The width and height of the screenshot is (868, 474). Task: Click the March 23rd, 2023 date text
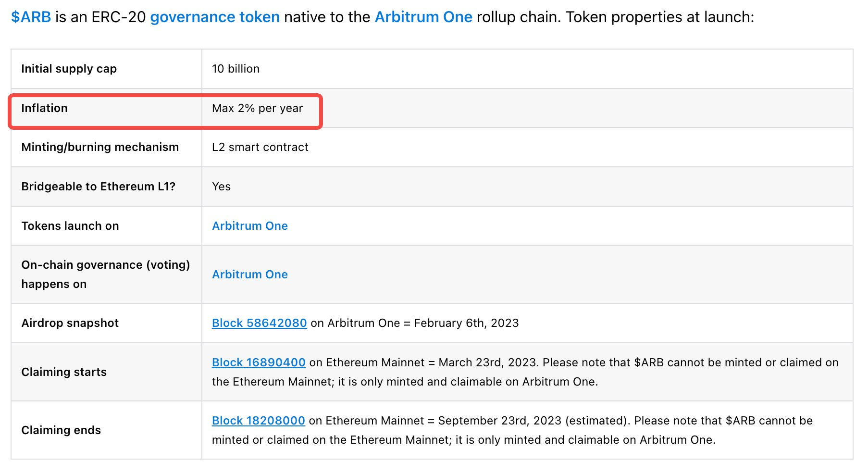(x=488, y=362)
